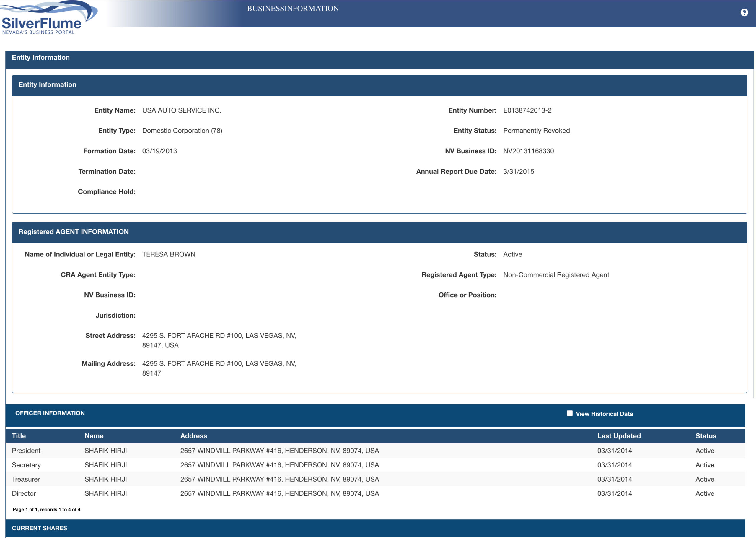The height and width of the screenshot is (538, 756).
Task: Enable the View Historical Data checkbox
Action: point(570,413)
